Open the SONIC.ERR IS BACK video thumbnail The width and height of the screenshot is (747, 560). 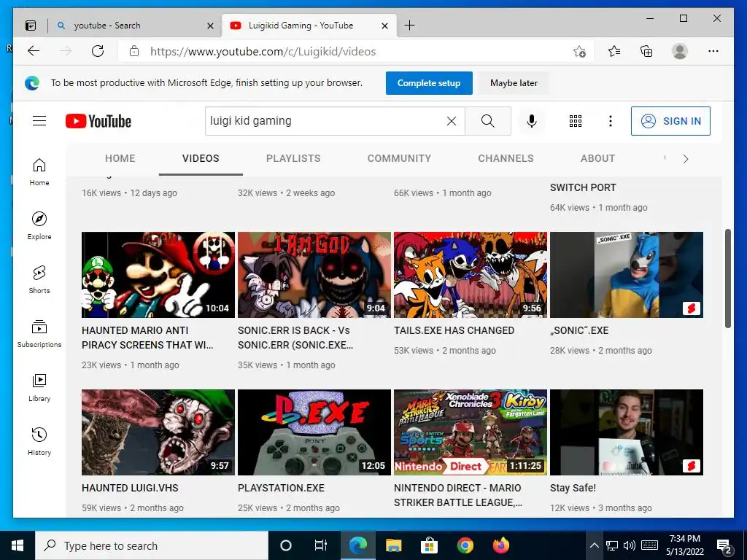tap(314, 275)
